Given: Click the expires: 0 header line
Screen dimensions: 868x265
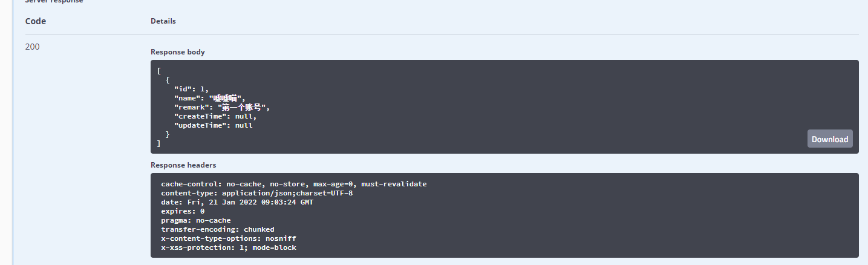Looking at the screenshot, I should [183, 211].
